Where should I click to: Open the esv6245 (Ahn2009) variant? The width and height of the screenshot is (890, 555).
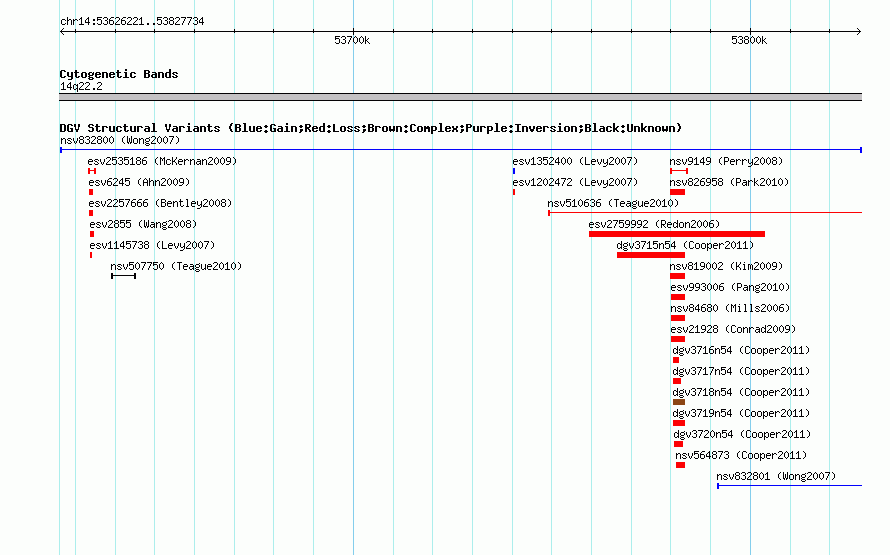(x=139, y=182)
